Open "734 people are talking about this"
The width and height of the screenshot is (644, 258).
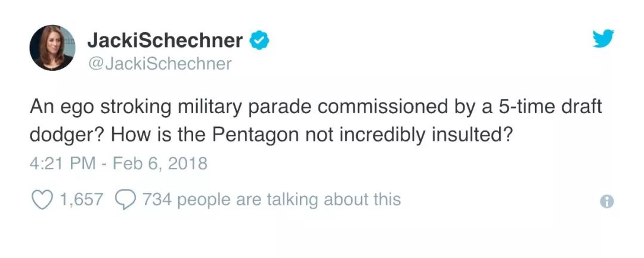point(271,199)
